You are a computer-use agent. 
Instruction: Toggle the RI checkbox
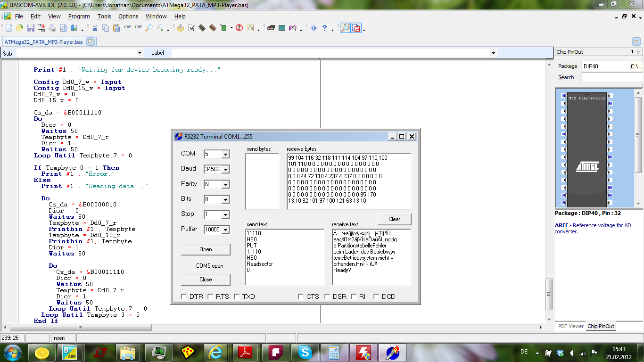(354, 296)
